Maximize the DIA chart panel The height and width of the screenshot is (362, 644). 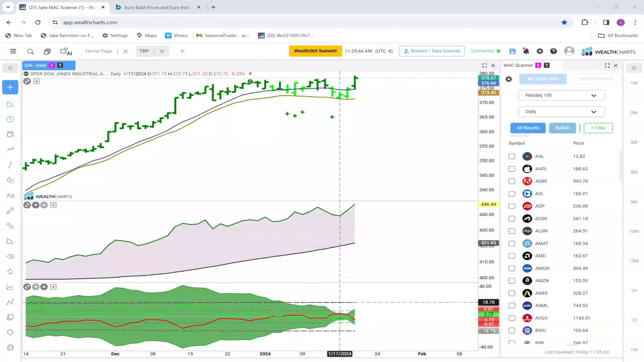coord(484,65)
